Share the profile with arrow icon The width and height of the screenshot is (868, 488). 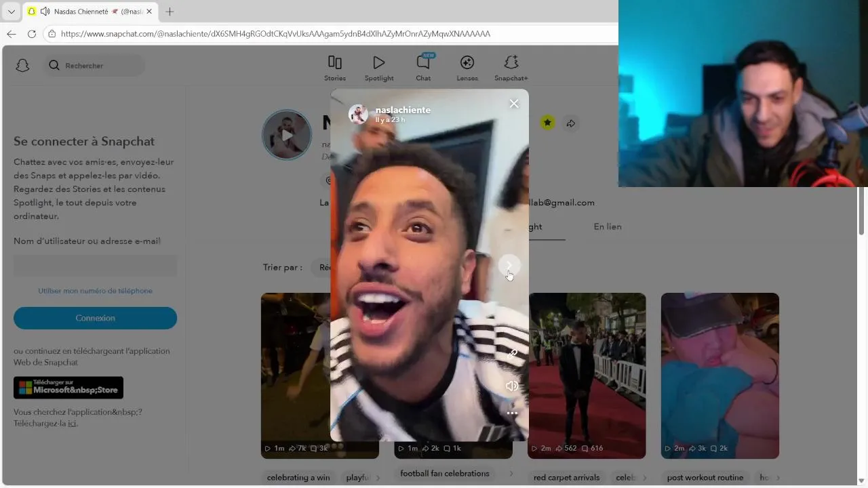tap(571, 123)
